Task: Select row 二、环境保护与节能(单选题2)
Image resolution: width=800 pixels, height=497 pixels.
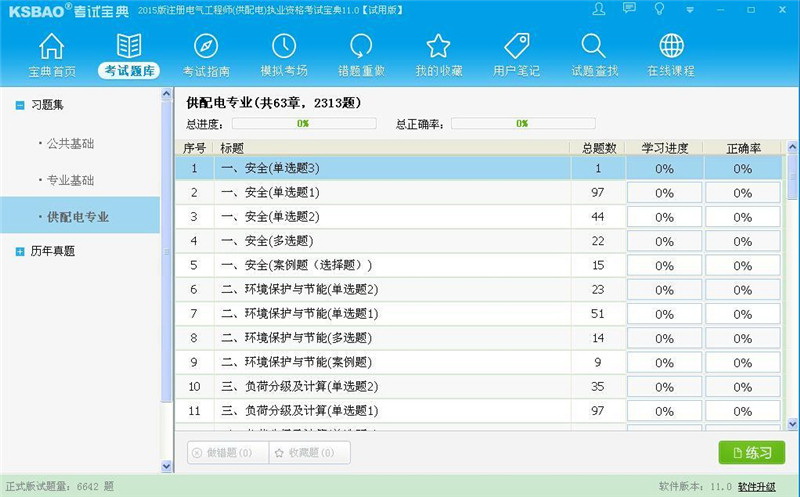Action: click(x=479, y=289)
